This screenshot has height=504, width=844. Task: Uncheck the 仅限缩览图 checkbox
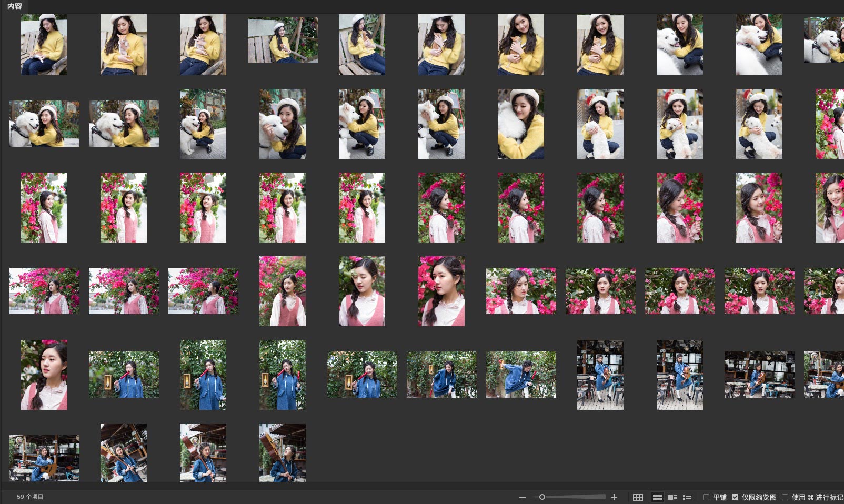[x=735, y=497]
